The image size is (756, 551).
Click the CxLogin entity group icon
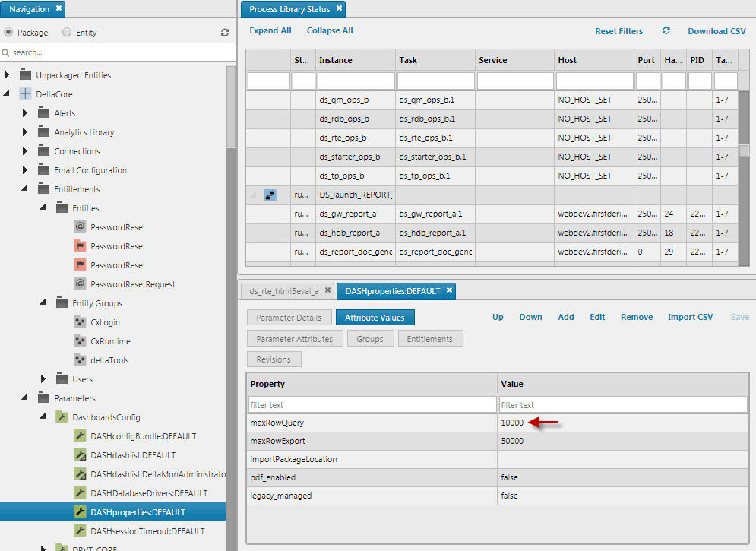[80, 321]
